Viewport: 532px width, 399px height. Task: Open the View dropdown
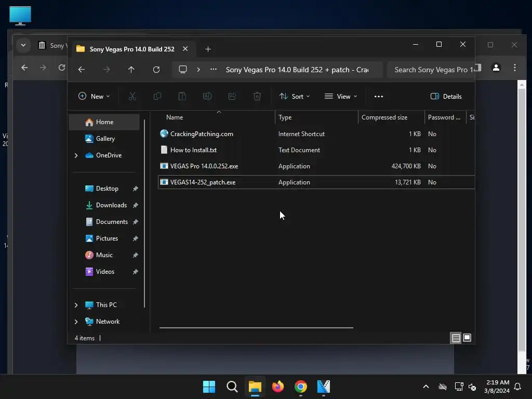point(341,96)
